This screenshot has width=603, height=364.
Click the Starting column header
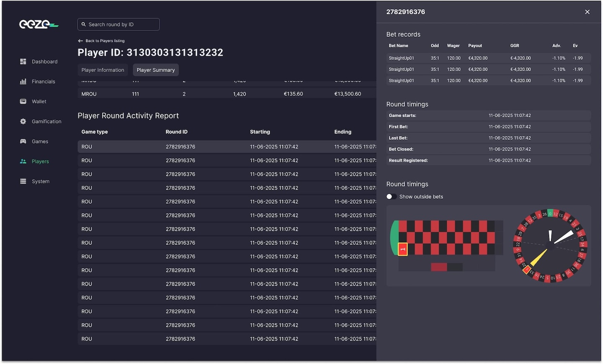click(x=260, y=132)
